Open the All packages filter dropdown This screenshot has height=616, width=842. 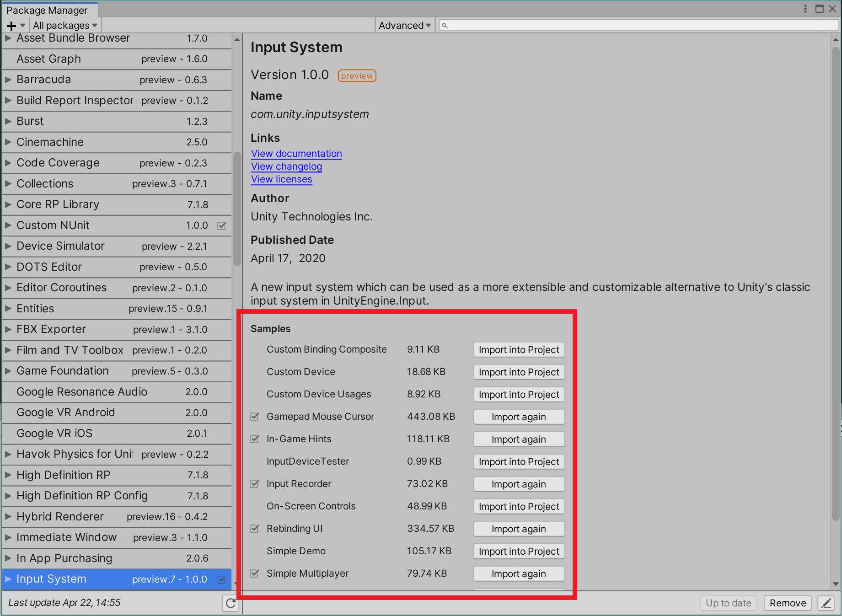[65, 26]
